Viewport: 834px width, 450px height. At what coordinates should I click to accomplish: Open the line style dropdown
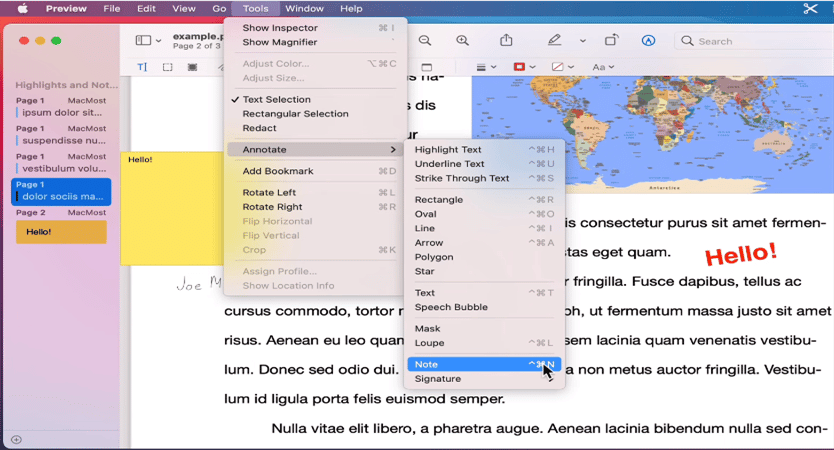click(486, 67)
